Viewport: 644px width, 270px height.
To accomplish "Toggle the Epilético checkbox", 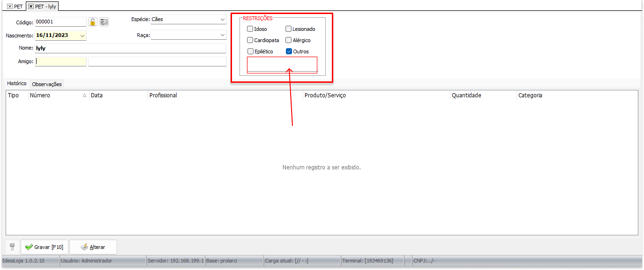I will point(250,51).
